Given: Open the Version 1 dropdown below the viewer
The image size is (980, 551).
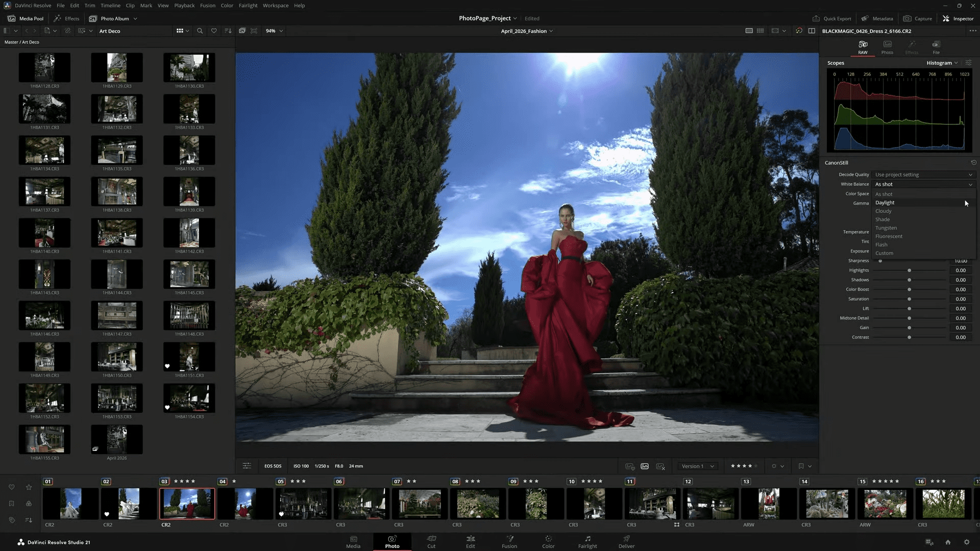Looking at the screenshot, I should pyautogui.click(x=697, y=466).
